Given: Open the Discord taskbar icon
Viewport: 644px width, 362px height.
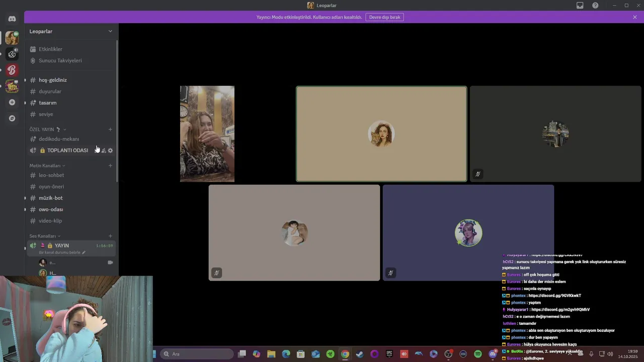Looking at the screenshot, I should [x=493, y=354].
